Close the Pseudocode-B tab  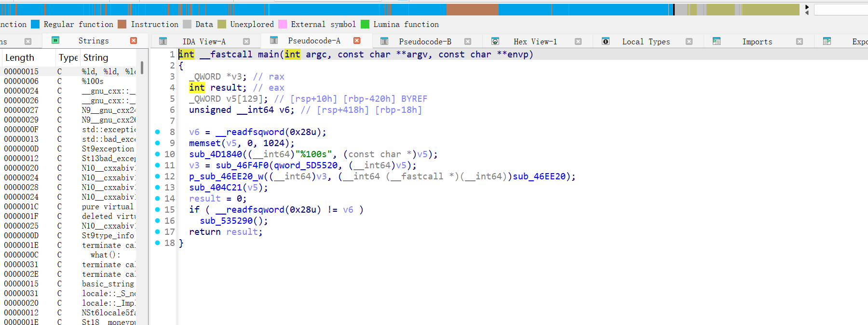[x=467, y=41]
